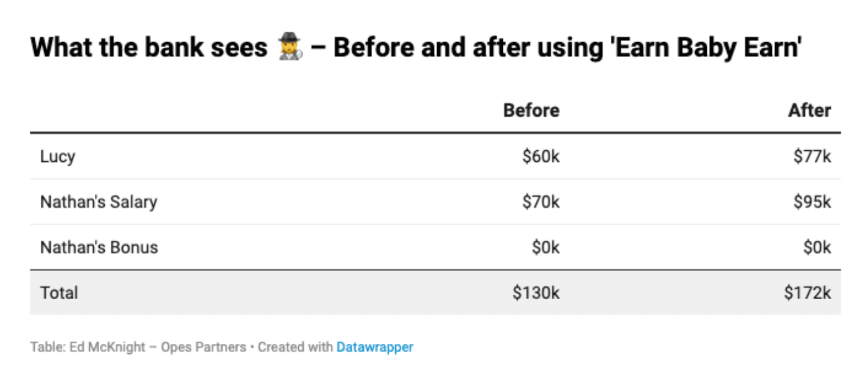Select the Nathan's Salary row label
The height and width of the screenshot is (391, 868).
coord(99,202)
